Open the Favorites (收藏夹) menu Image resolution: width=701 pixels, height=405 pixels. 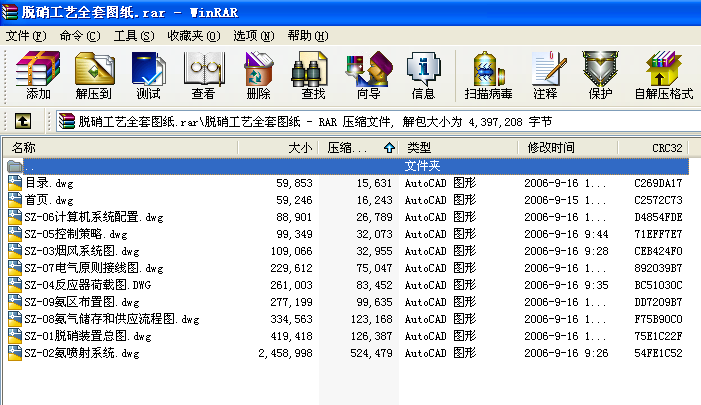[x=194, y=36]
